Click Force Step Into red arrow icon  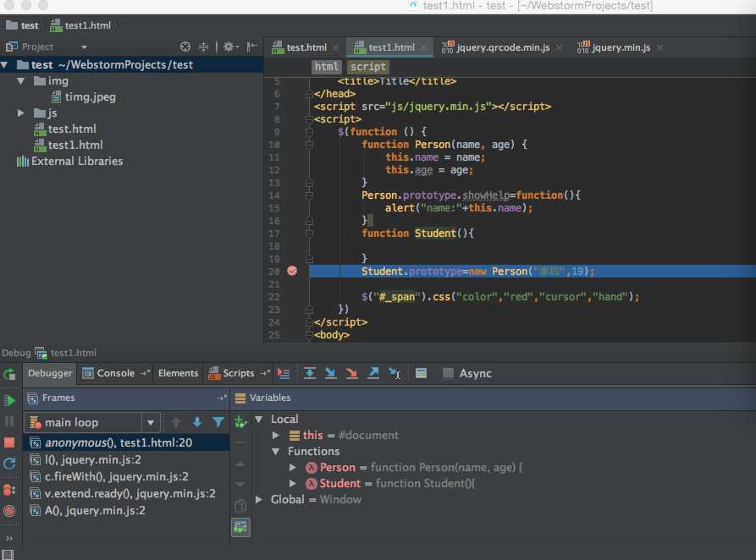(x=352, y=373)
